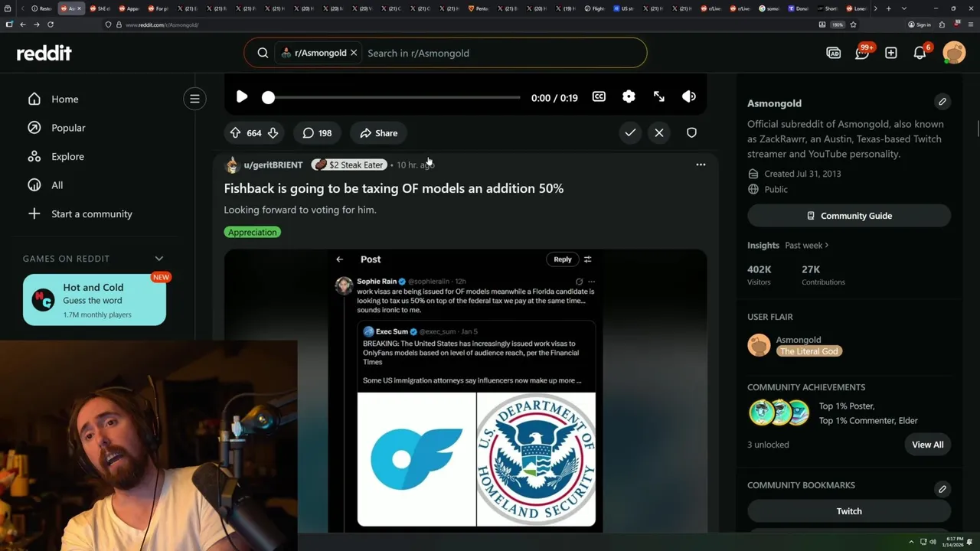Play the video
This screenshot has height=551, width=980.
tap(242, 96)
